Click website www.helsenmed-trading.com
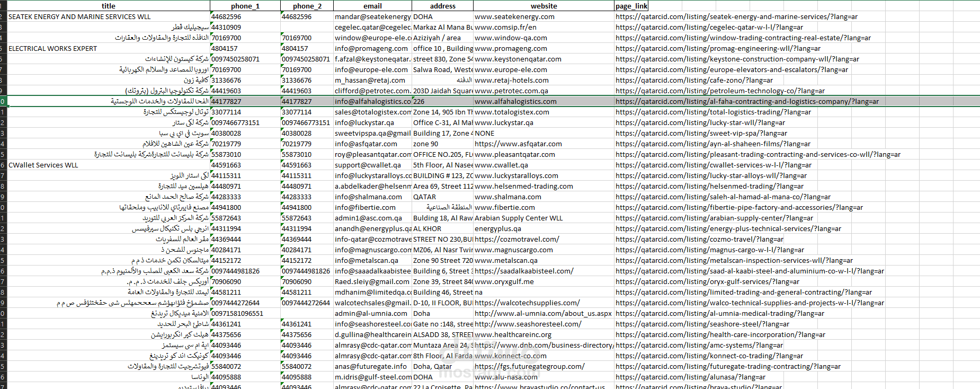Image resolution: width=980 pixels, height=389 pixels. [x=544, y=186]
